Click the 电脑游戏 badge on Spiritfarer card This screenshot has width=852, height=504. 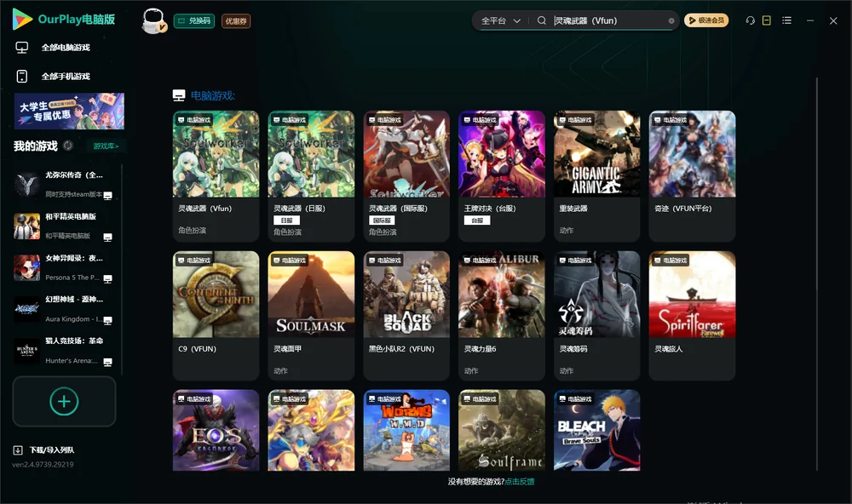pyautogui.click(x=670, y=261)
